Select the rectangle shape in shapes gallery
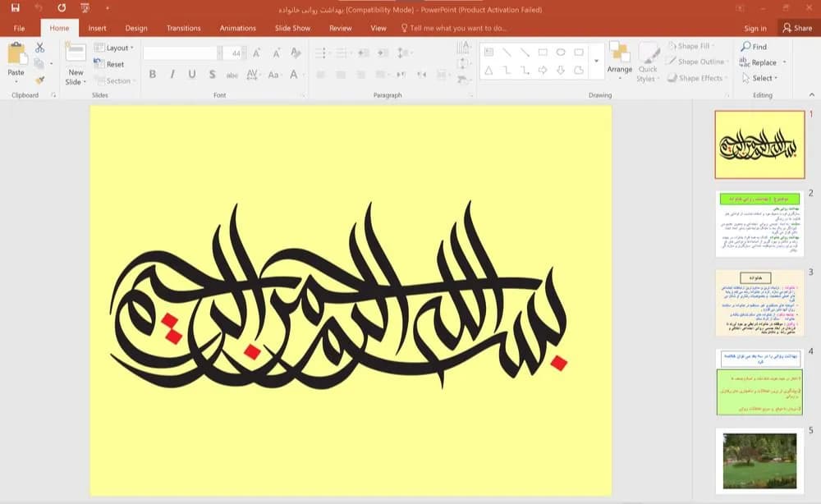 (x=543, y=52)
